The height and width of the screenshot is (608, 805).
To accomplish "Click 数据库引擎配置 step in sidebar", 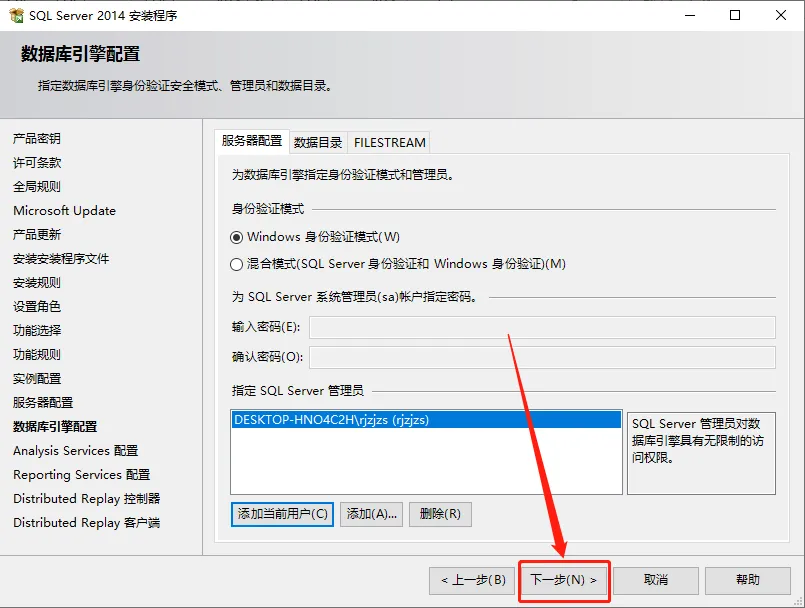I will (x=55, y=427).
